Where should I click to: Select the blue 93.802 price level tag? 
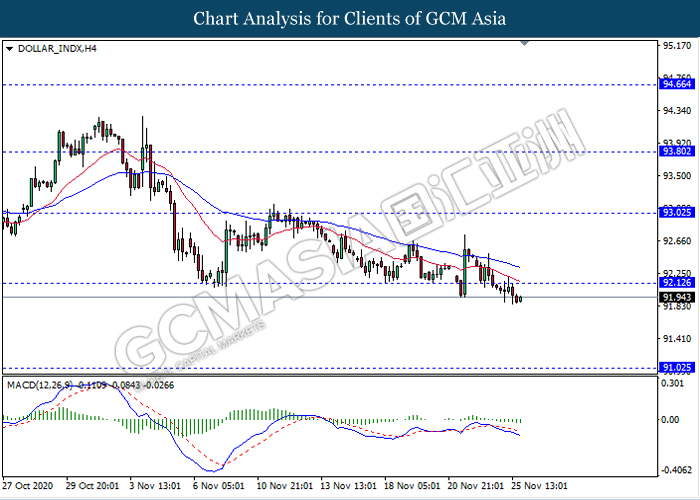tap(677, 152)
